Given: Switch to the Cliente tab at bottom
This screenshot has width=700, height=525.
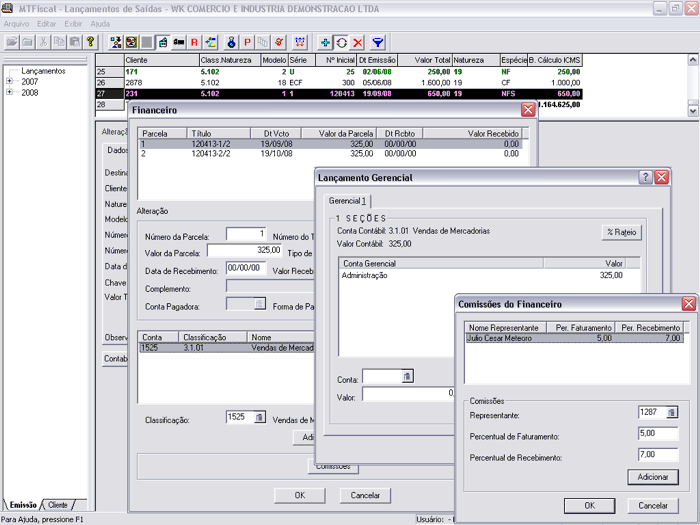Looking at the screenshot, I should [x=58, y=505].
